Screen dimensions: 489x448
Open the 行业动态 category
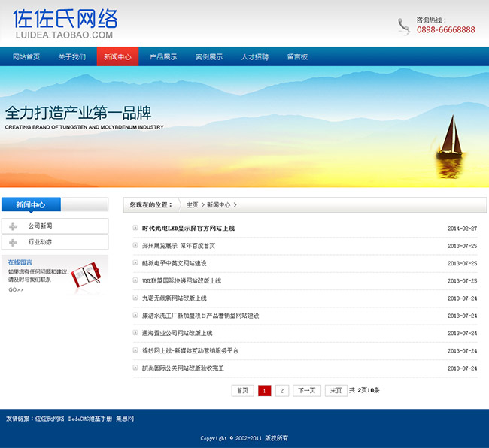[x=40, y=242]
